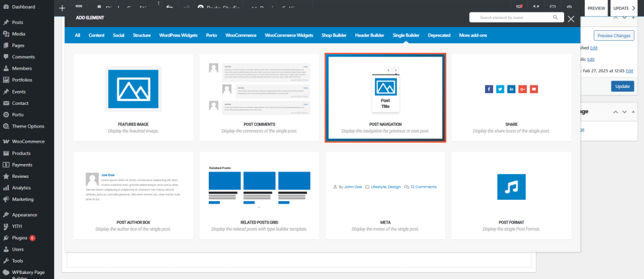The height and width of the screenshot is (279, 644).
Task: Select the WordPress Widgets tab
Action: (179, 35)
